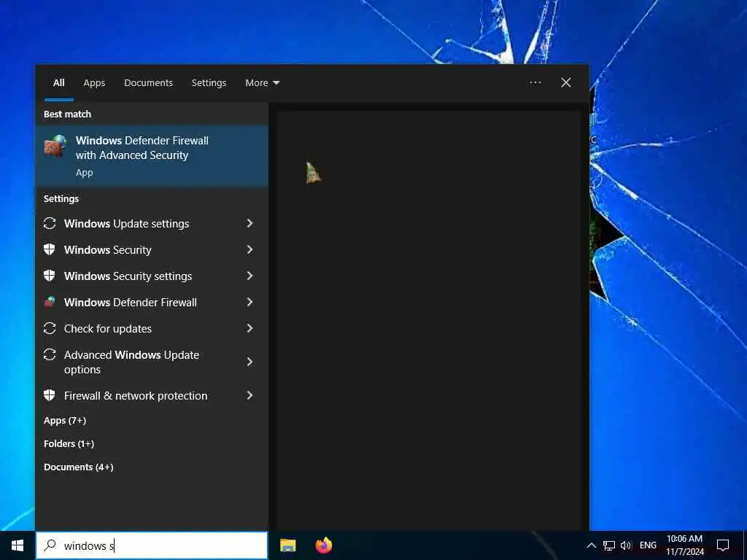
Task: Open the More filter dropdown
Action: [x=263, y=83]
